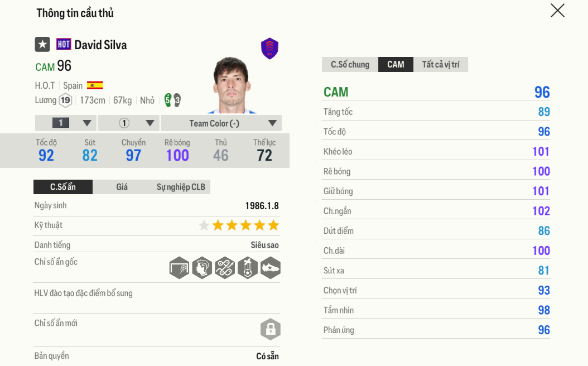Viewport: 588px width, 366px height.
Task: Open the upgrade level 1 dropdown
Action: 66,123
